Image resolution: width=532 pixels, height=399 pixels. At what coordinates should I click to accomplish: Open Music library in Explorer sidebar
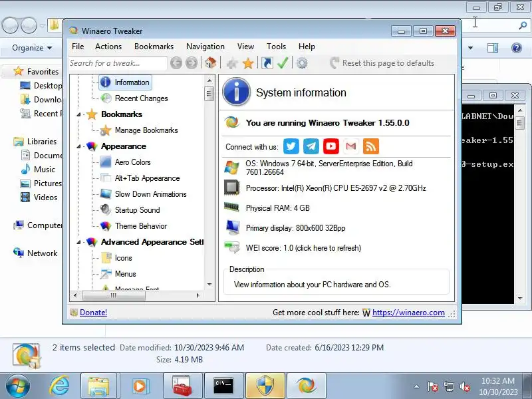[x=38, y=170]
